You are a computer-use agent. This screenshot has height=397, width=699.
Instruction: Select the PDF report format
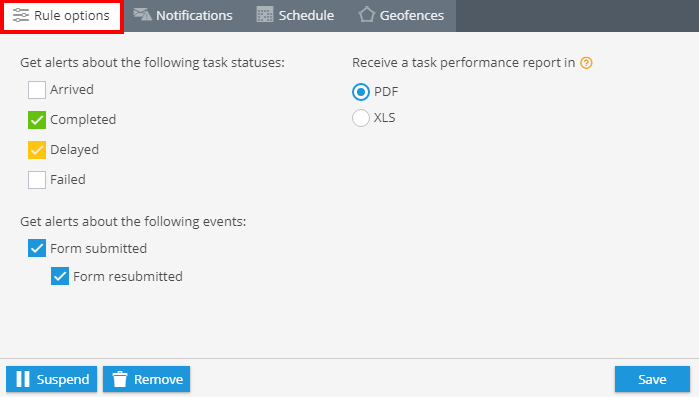(x=361, y=92)
